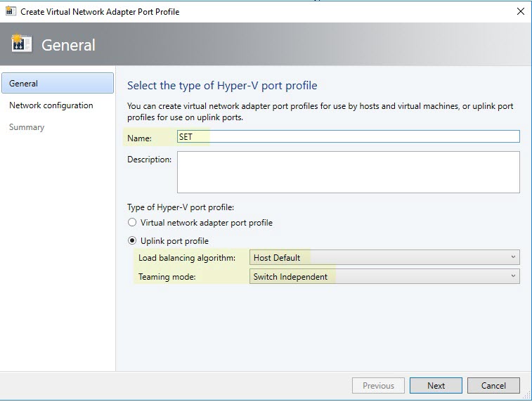
Task: Click dropdown arrow beside Host Default
Action: [513, 257]
